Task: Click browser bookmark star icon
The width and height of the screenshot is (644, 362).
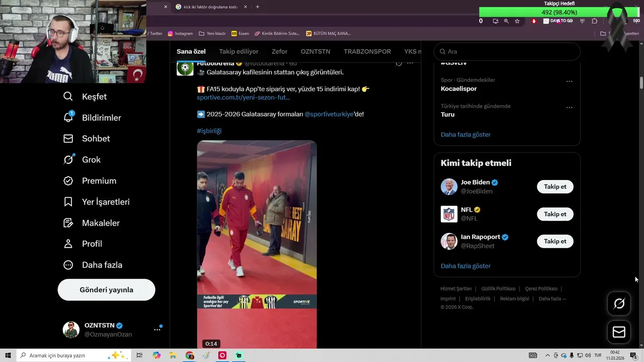Action: tap(517, 21)
